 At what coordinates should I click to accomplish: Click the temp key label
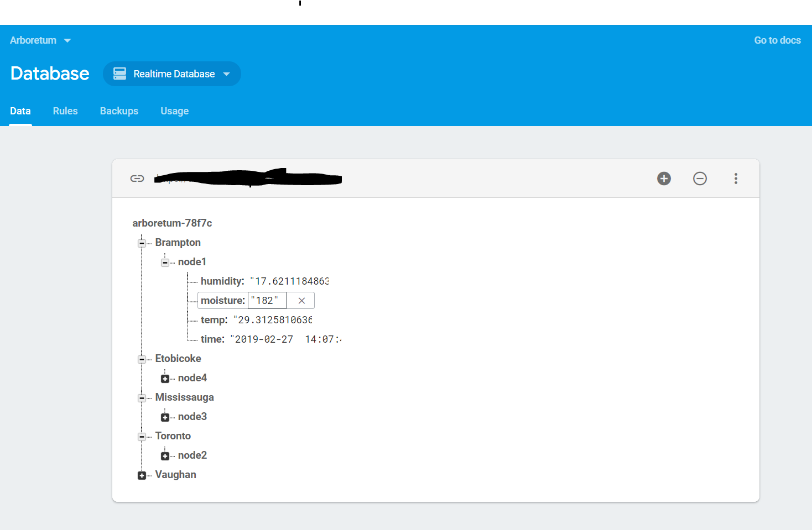(x=214, y=320)
